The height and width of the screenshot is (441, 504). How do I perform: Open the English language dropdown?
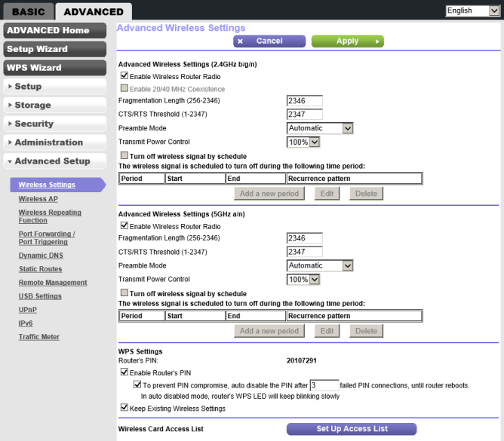[x=472, y=11]
